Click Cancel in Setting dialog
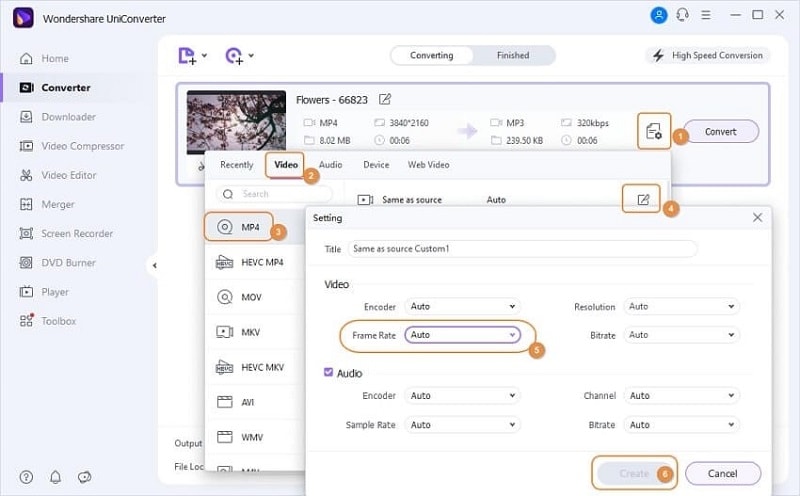Screen dimensions: 800x496 (x=723, y=474)
